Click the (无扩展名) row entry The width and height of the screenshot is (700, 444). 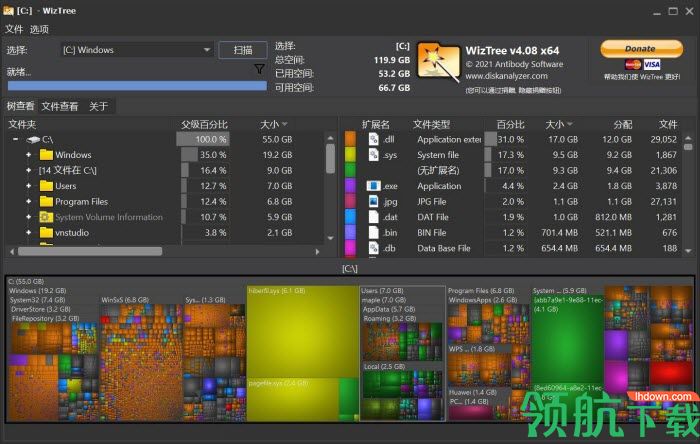click(x=438, y=170)
